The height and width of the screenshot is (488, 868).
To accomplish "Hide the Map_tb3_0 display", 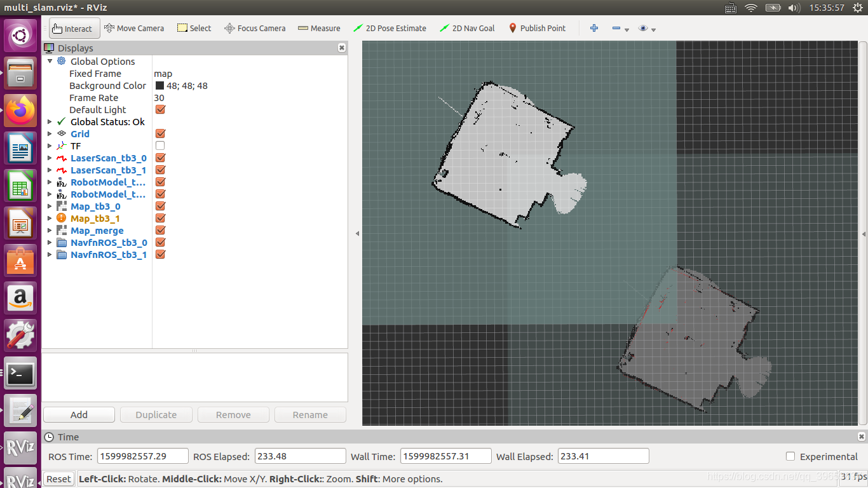I will click(x=160, y=206).
